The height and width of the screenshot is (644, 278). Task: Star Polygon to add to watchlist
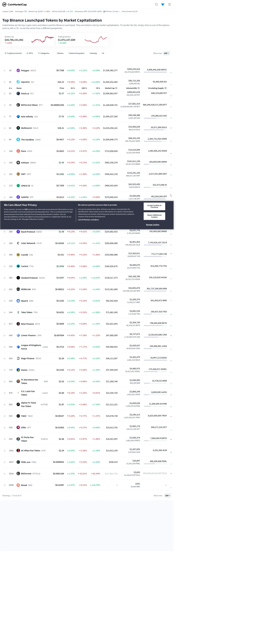[x=4, y=71]
